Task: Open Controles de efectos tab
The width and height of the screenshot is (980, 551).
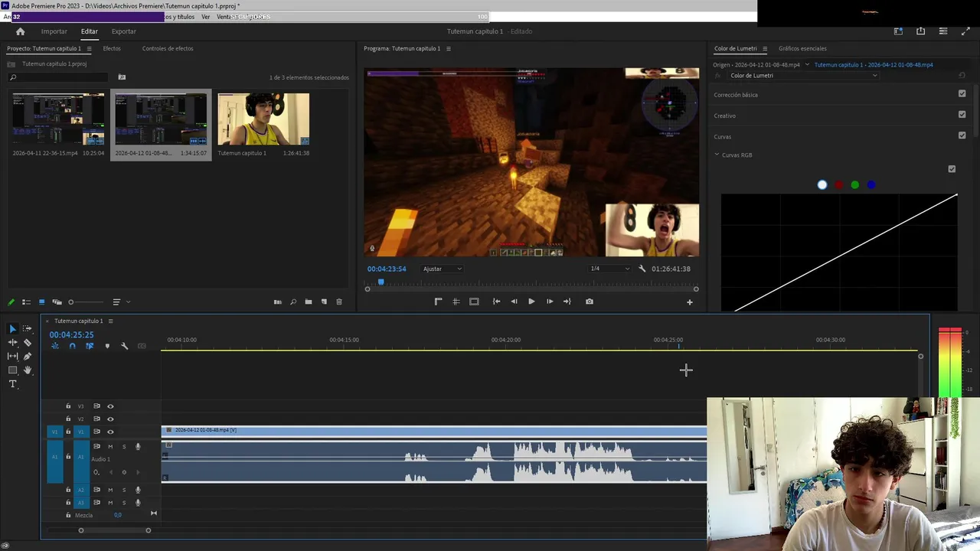Action: (167, 48)
